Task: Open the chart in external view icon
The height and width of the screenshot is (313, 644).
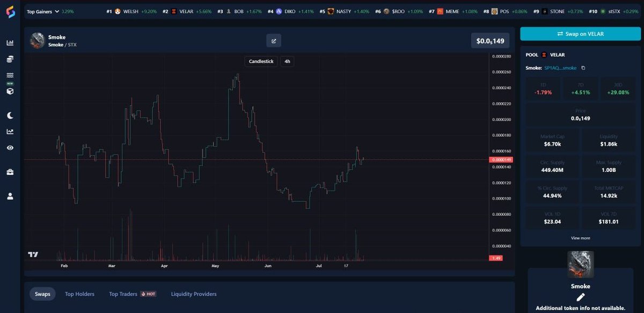Action: click(x=274, y=40)
